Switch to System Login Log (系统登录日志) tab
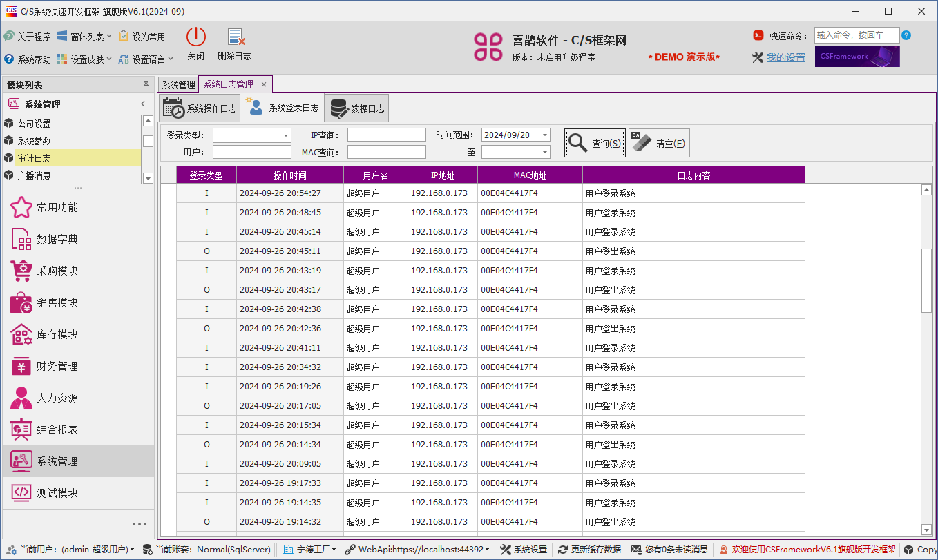Image resolution: width=938 pixels, height=560 pixels. 282,108
